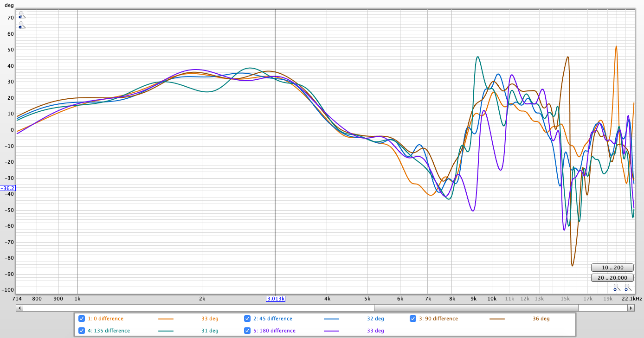Image resolution: width=644 pixels, height=338 pixels.
Task: Uncheck the '2: 45 difference' trace
Action: pos(247,319)
